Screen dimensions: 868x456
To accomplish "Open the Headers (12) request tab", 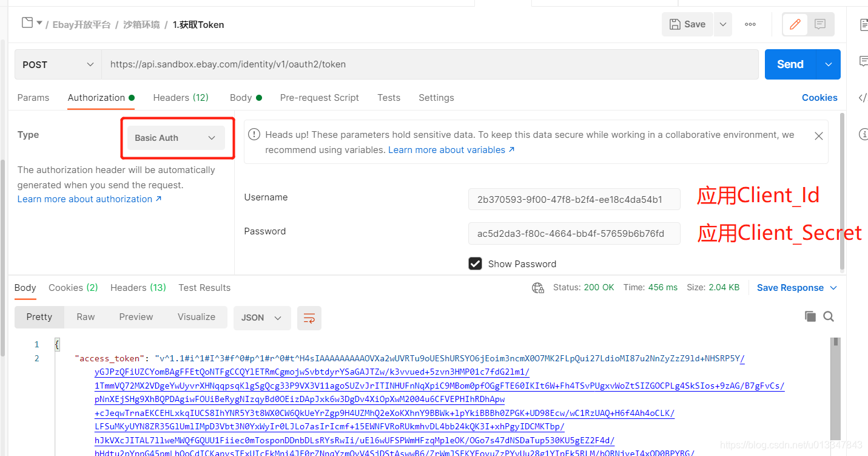I will pos(181,98).
